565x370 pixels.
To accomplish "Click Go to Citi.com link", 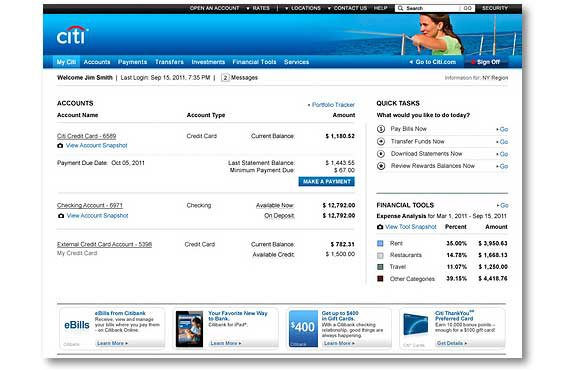I will [432, 62].
